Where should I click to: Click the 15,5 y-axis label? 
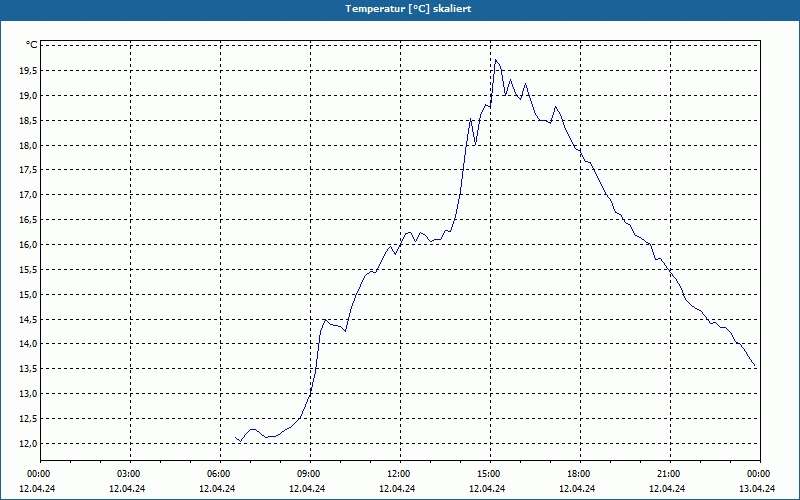(28, 269)
